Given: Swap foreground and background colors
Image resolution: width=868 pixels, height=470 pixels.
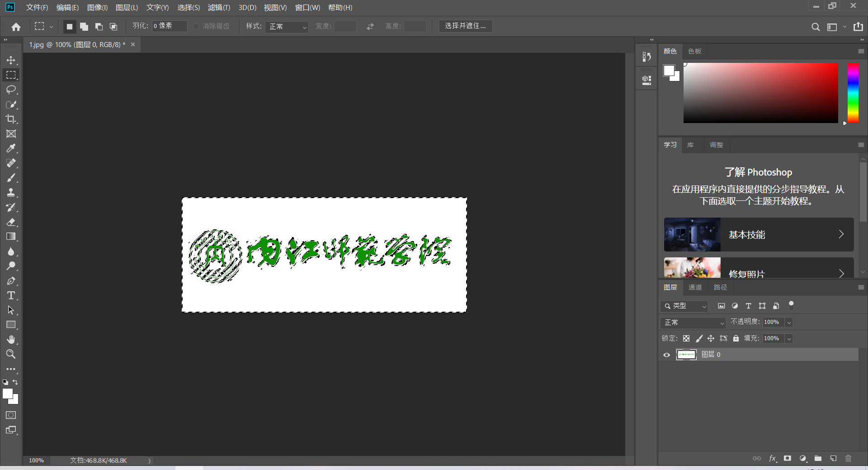Looking at the screenshot, I should click(x=15, y=382).
